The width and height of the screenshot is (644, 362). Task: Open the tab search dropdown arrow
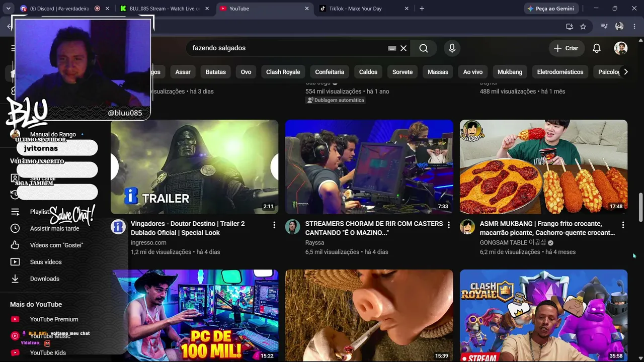[x=8, y=9]
